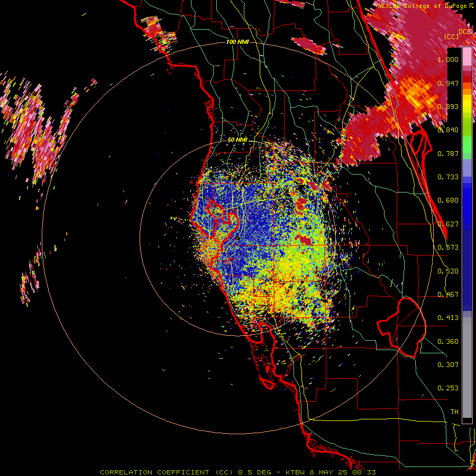Click the "CORRELATION COEFFICIENT (CC)" footer title
The image size is (476, 476).
coord(167,472)
